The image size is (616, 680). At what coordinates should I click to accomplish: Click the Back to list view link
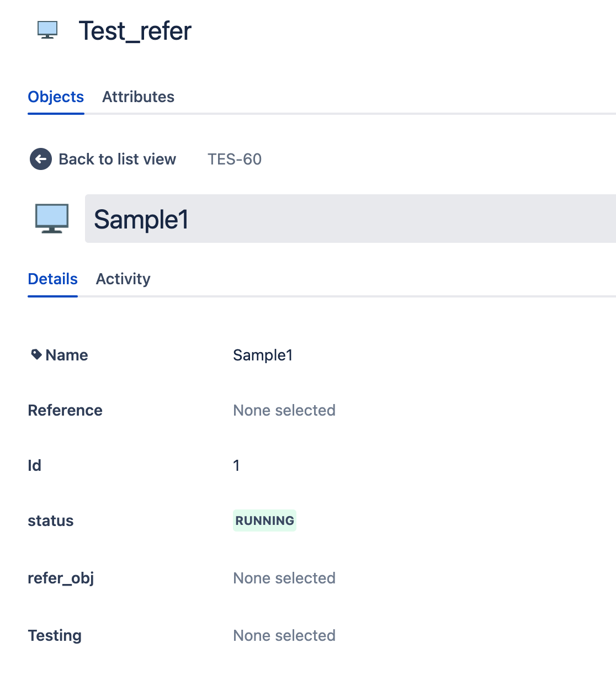[x=117, y=159]
